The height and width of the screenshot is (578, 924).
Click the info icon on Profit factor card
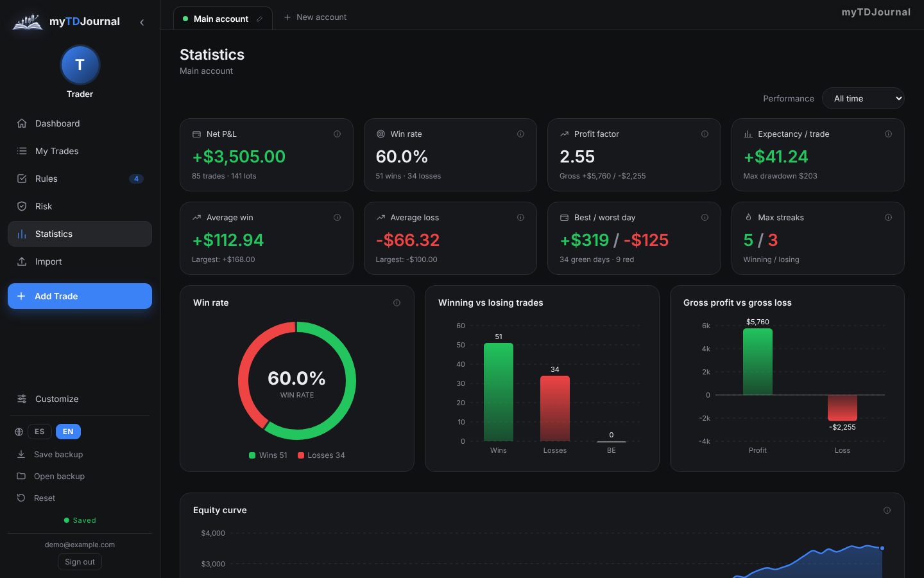click(705, 134)
